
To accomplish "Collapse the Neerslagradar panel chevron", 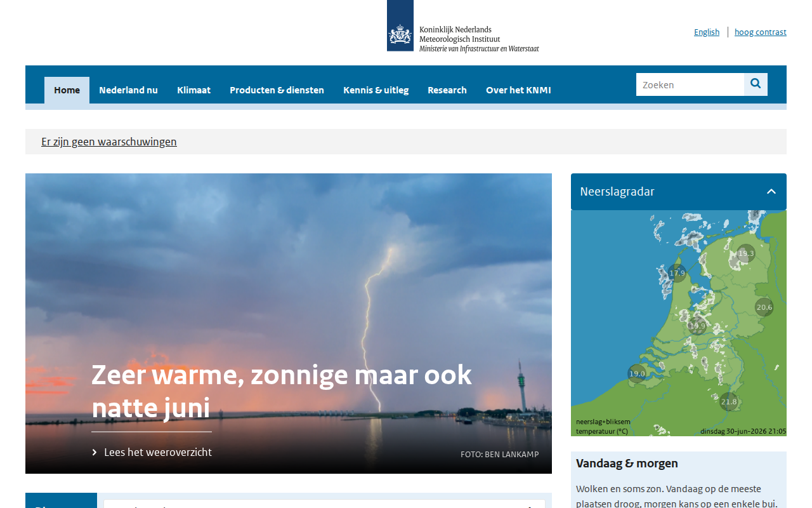I will pyautogui.click(x=771, y=192).
